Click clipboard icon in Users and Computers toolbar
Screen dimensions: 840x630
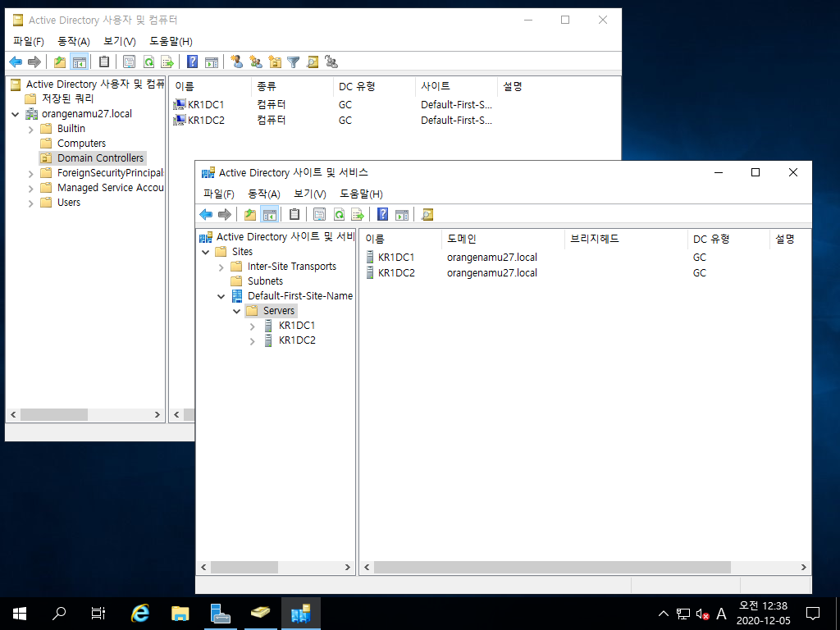(x=104, y=62)
